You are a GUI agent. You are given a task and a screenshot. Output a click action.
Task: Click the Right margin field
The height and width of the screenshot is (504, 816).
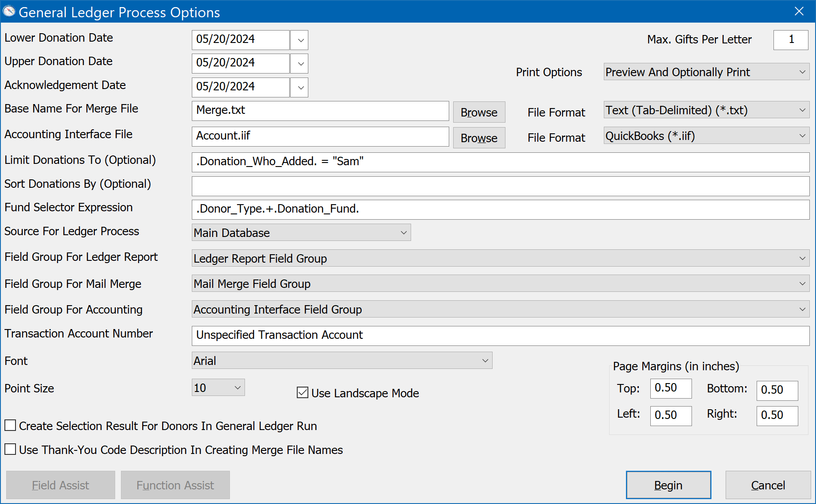click(x=777, y=416)
